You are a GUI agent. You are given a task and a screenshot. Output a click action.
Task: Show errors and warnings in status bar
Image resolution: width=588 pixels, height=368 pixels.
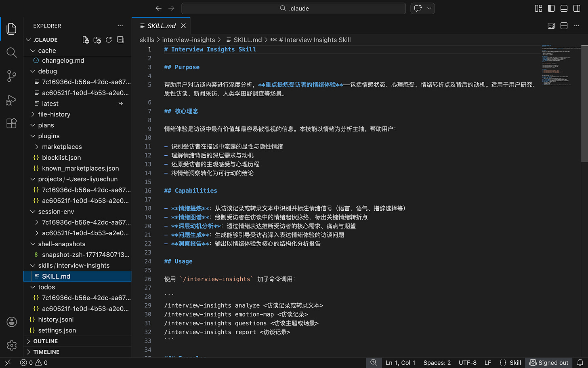click(34, 363)
